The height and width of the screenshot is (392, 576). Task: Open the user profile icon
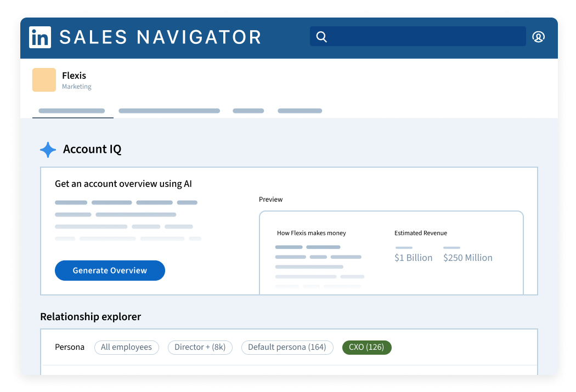539,37
